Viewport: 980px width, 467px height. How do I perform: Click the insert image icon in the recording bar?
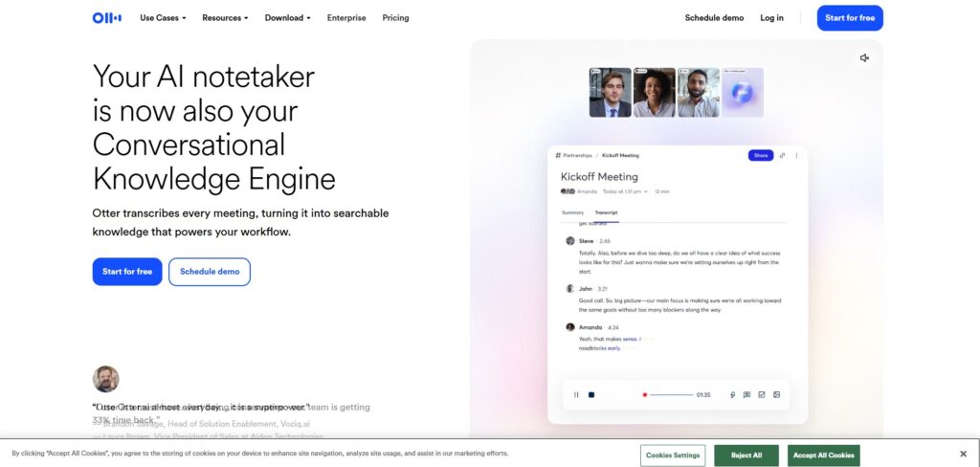pos(776,394)
